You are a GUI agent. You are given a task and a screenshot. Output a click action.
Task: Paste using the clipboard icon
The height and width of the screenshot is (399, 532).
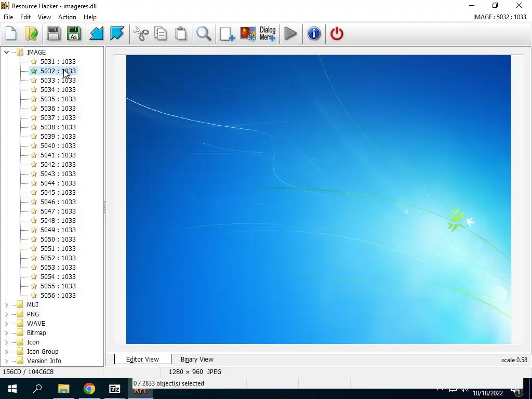tap(181, 34)
